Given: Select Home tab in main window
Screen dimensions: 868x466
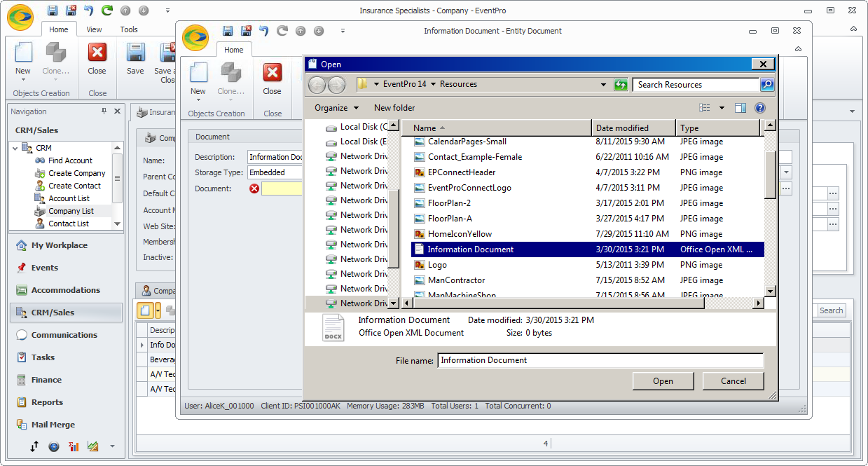Looking at the screenshot, I should tap(59, 29).
